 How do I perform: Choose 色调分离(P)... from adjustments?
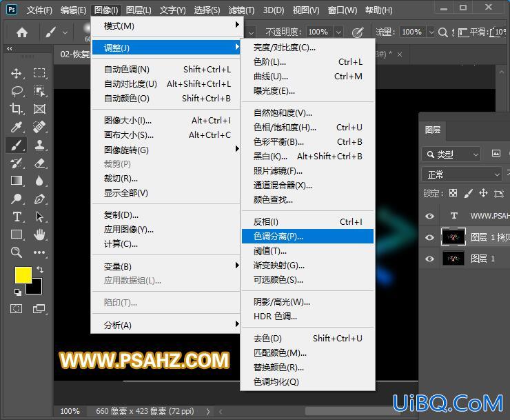[x=307, y=237]
